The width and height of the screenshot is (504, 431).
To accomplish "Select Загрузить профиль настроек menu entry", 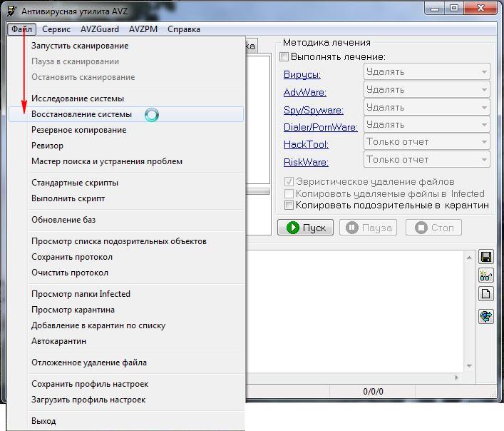I will [x=126, y=400].
